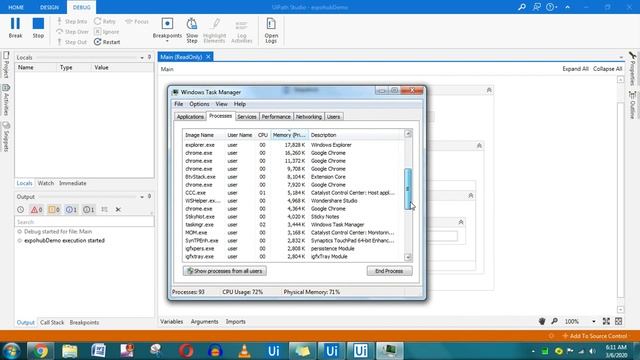640x360 pixels.
Task: Toggle Log Activities in the ribbon
Action: coord(242,30)
